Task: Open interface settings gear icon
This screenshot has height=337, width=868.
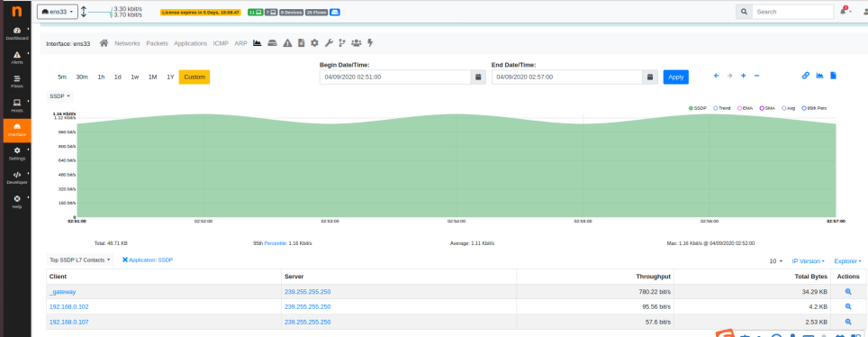Action: [x=314, y=43]
